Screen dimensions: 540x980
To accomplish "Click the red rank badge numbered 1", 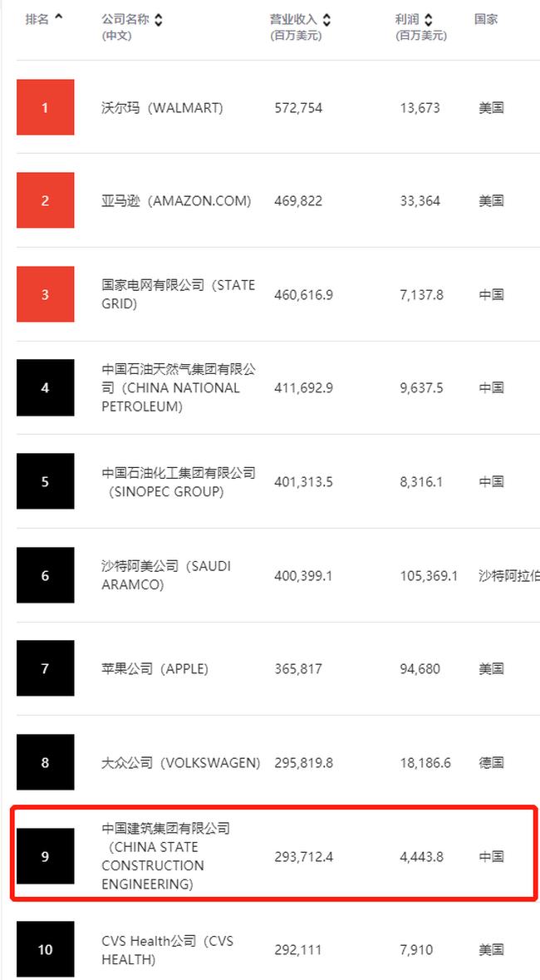I will pyautogui.click(x=46, y=107).
